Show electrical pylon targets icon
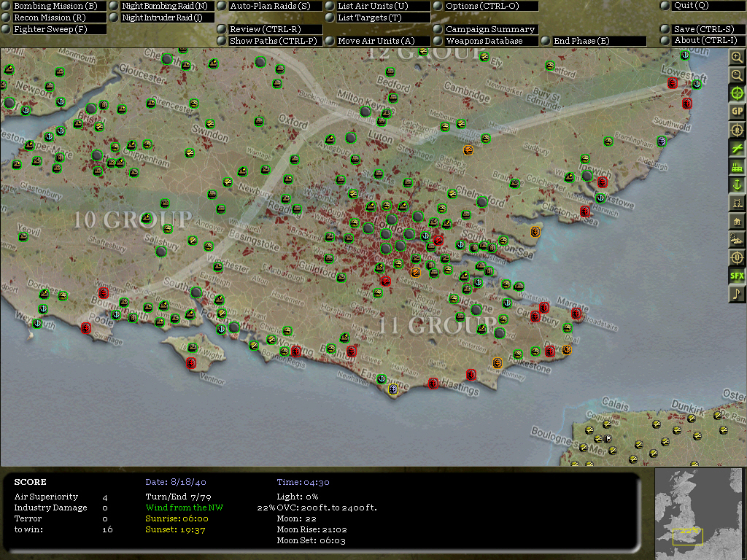This screenshot has height=560, width=747. click(737, 203)
